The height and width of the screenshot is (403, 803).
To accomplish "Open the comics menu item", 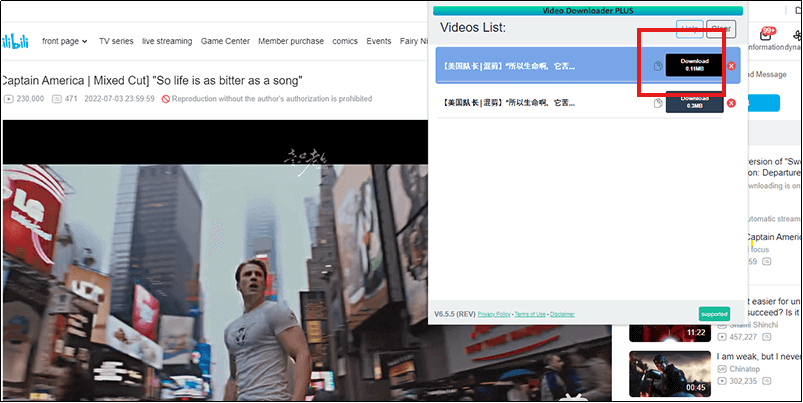I will click(x=345, y=41).
